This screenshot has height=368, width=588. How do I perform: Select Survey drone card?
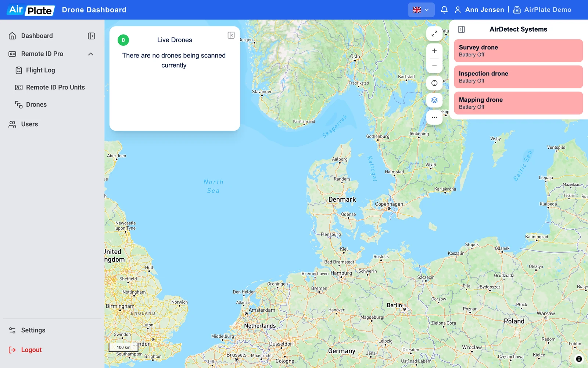pos(519,51)
